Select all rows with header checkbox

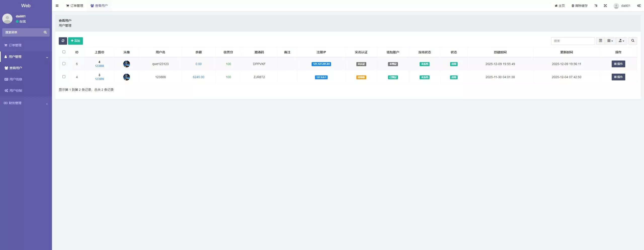[x=64, y=52]
